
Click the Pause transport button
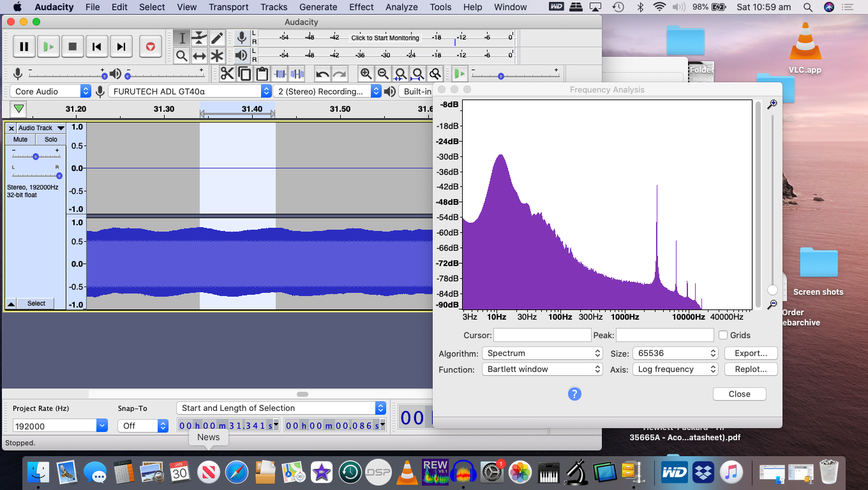click(24, 47)
